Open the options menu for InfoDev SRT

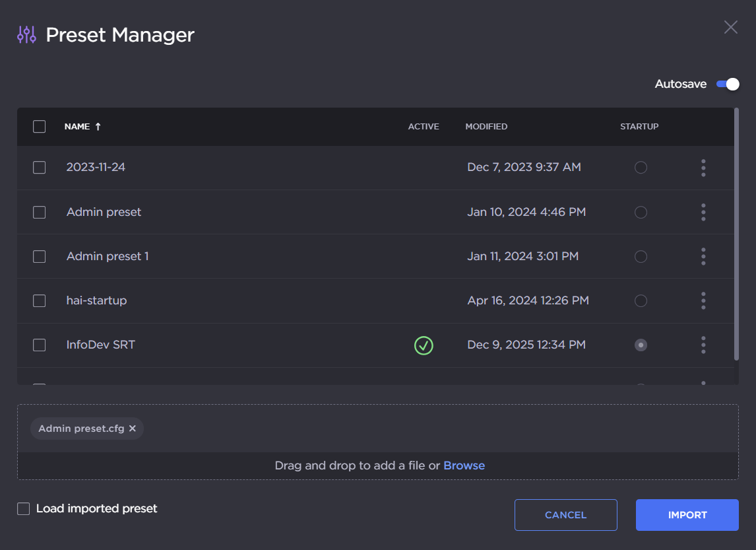click(703, 345)
